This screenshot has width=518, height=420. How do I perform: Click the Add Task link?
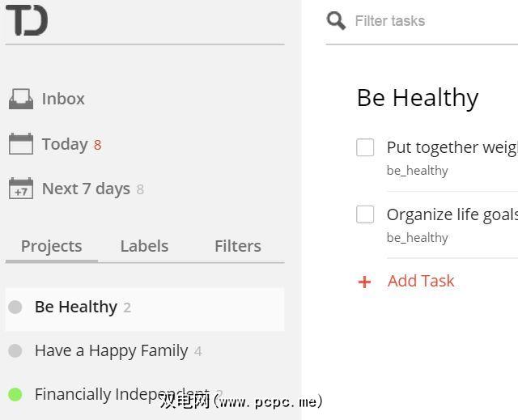tap(421, 281)
